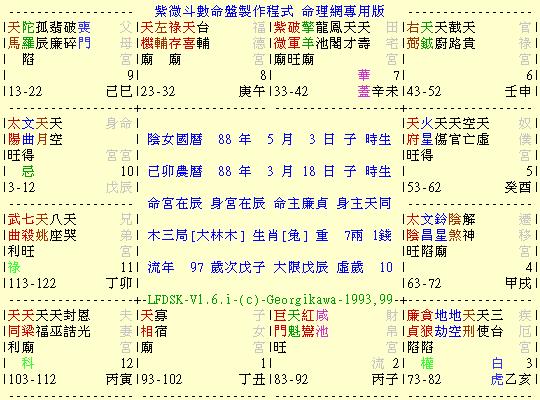Click the 乙亥 palace label
Image resolution: width=540 pixels, height=400 pixels.
point(518,379)
